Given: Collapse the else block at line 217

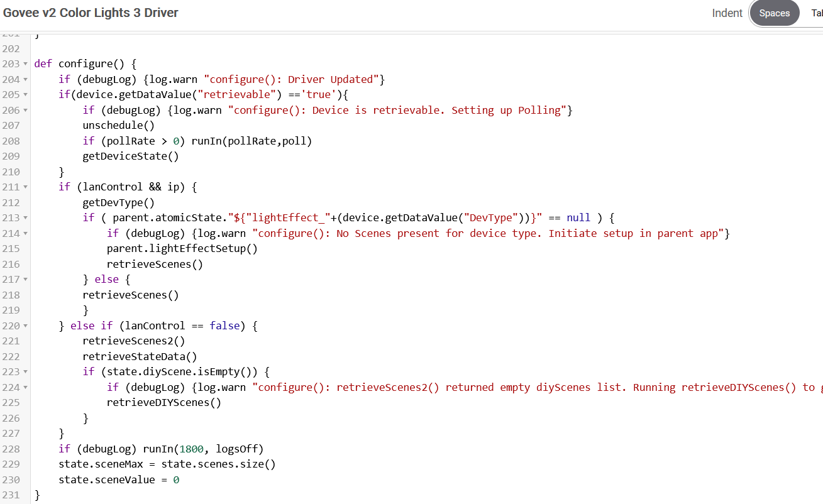Looking at the screenshot, I should tap(25, 280).
